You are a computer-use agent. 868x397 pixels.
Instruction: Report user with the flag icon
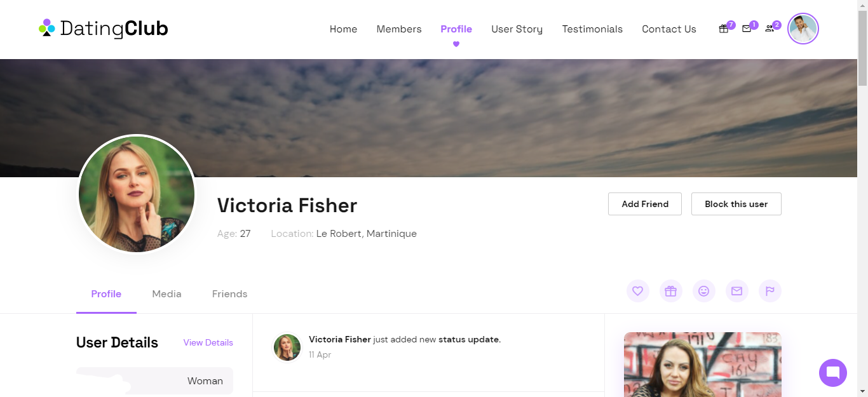pyautogui.click(x=770, y=291)
